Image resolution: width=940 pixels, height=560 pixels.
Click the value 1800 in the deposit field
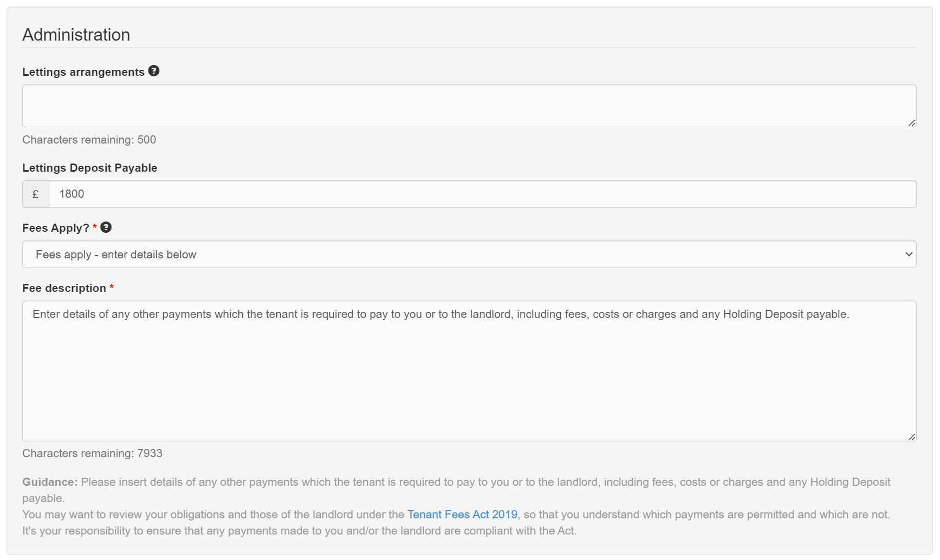coord(72,193)
